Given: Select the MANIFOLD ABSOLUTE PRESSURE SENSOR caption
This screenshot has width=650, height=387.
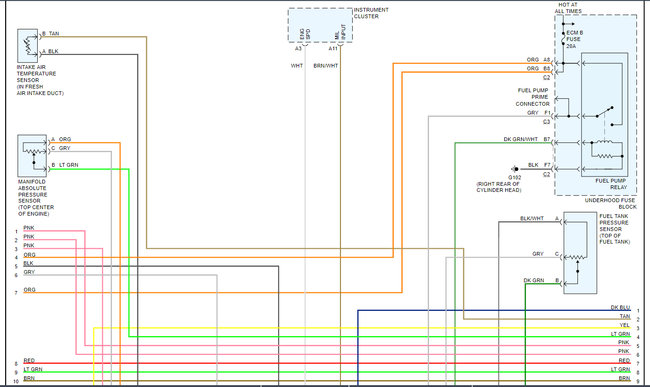Looking at the screenshot, I should 36,198.
